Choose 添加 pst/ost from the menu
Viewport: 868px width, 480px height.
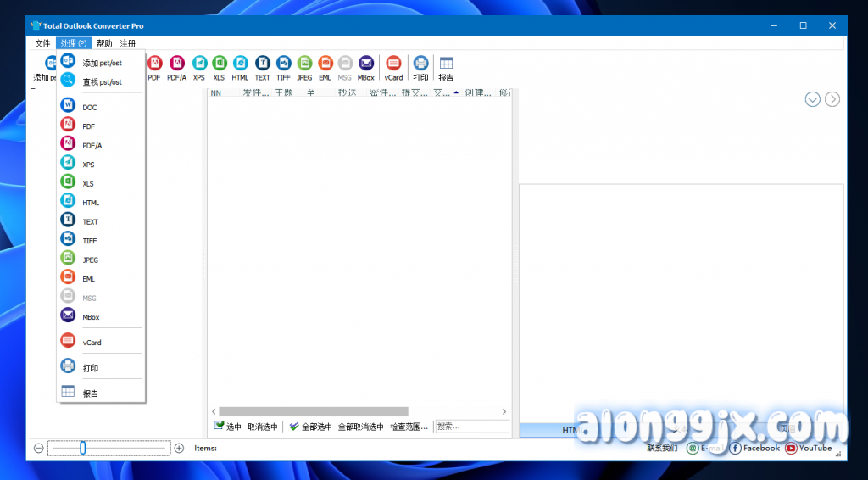102,63
